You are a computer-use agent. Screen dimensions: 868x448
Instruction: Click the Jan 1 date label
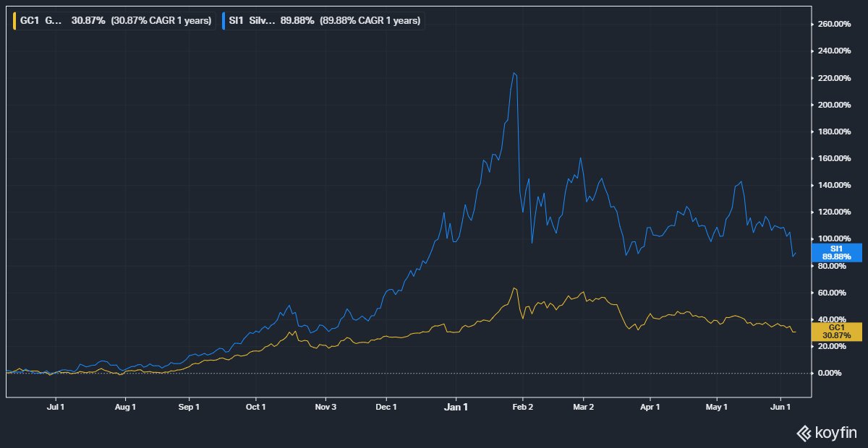[x=456, y=407]
